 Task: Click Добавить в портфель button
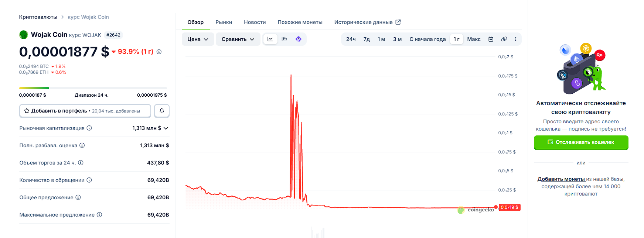point(85,111)
